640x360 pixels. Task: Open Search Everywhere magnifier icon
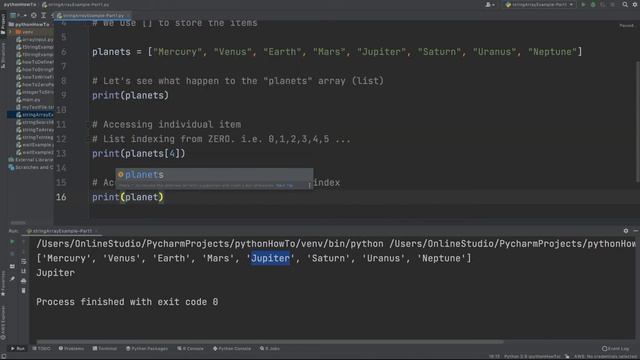coord(625,4)
